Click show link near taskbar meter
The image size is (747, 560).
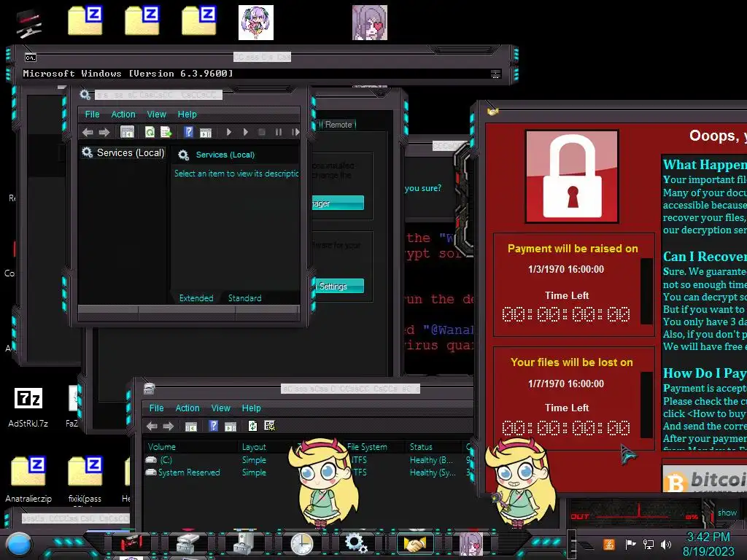(x=727, y=513)
